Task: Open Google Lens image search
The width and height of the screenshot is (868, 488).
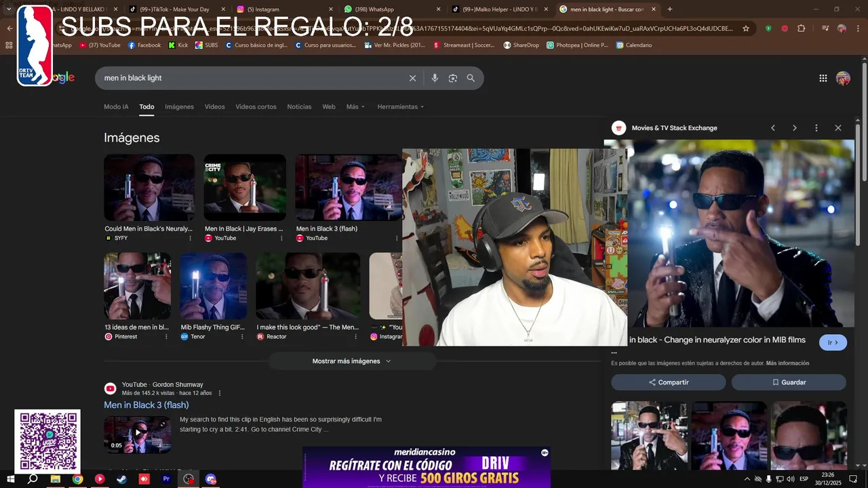Action: (453, 78)
